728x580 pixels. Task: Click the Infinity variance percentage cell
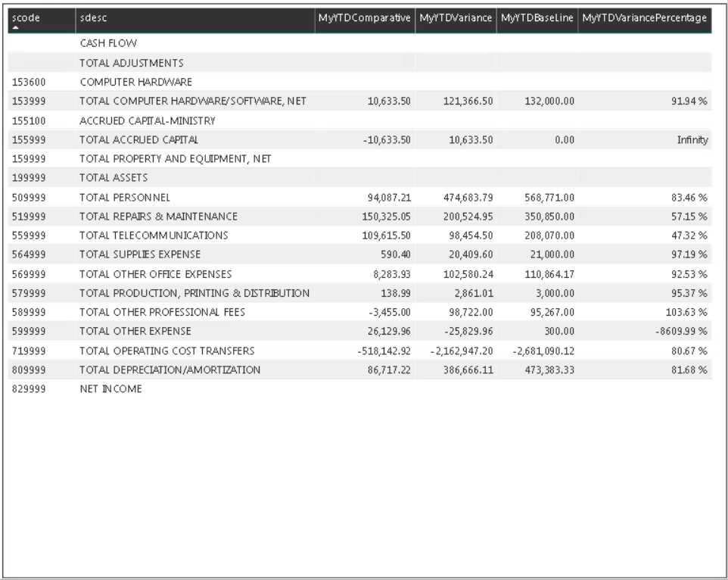(692, 140)
